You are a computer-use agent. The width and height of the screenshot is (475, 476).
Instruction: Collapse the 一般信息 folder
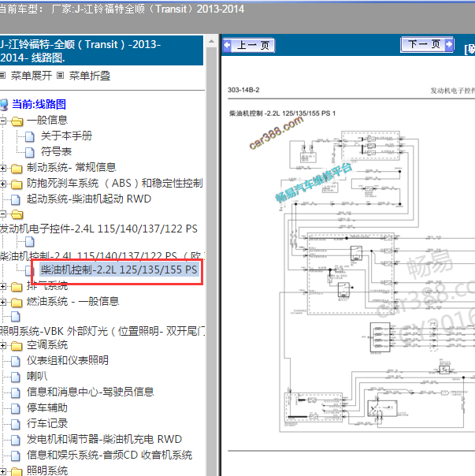point(2,121)
